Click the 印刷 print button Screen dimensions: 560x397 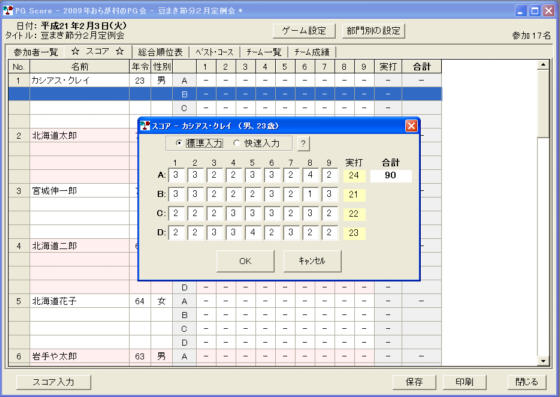click(464, 382)
